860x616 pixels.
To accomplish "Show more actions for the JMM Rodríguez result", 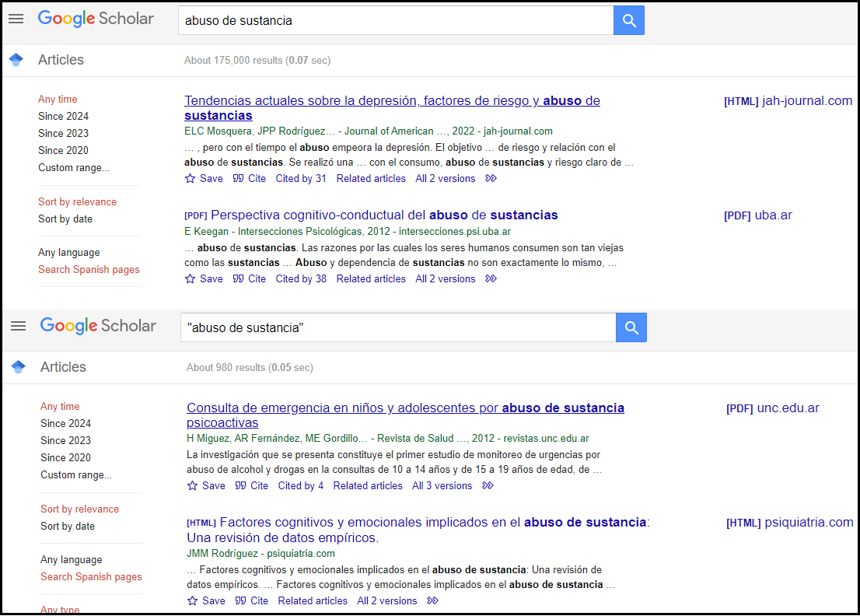I will click(433, 601).
